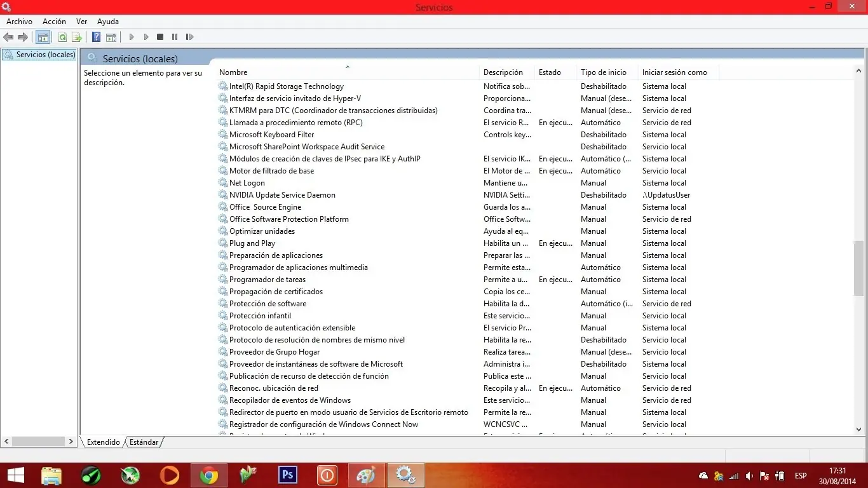Click the console tree scroll-right arrow

click(71, 442)
